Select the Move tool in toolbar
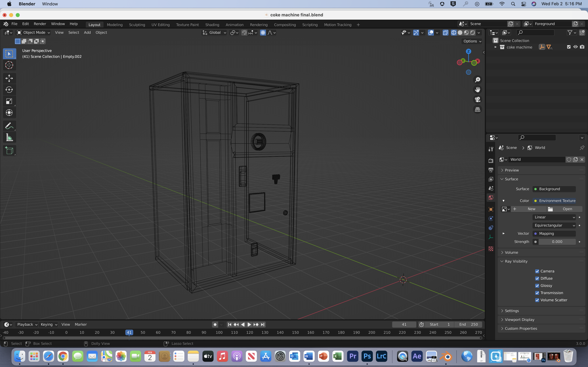 point(9,78)
